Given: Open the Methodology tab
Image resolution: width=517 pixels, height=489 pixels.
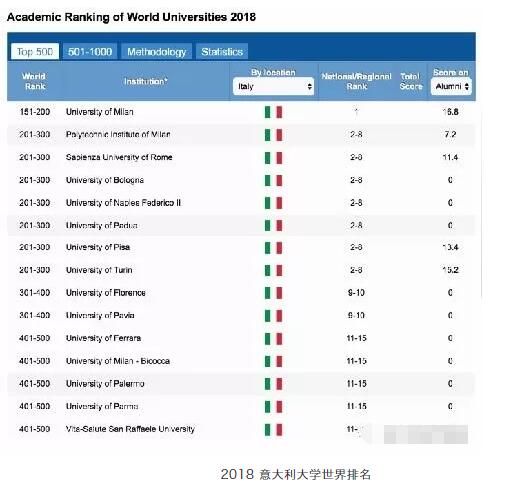Looking at the screenshot, I should point(157,52).
